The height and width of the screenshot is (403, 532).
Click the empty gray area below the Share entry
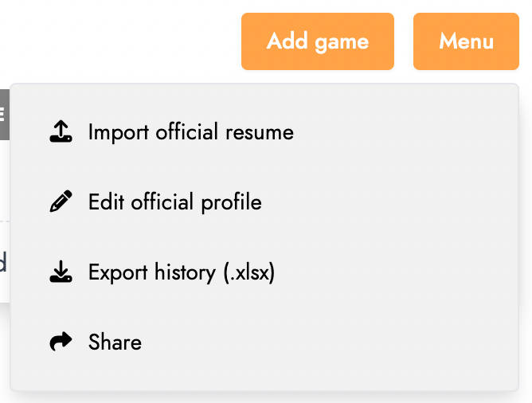point(264,381)
